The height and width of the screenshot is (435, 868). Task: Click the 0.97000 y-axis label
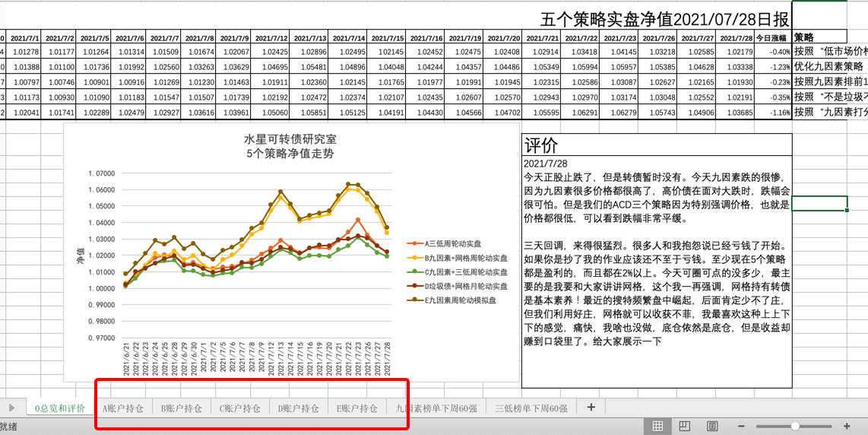pyautogui.click(x=101, y=338)
